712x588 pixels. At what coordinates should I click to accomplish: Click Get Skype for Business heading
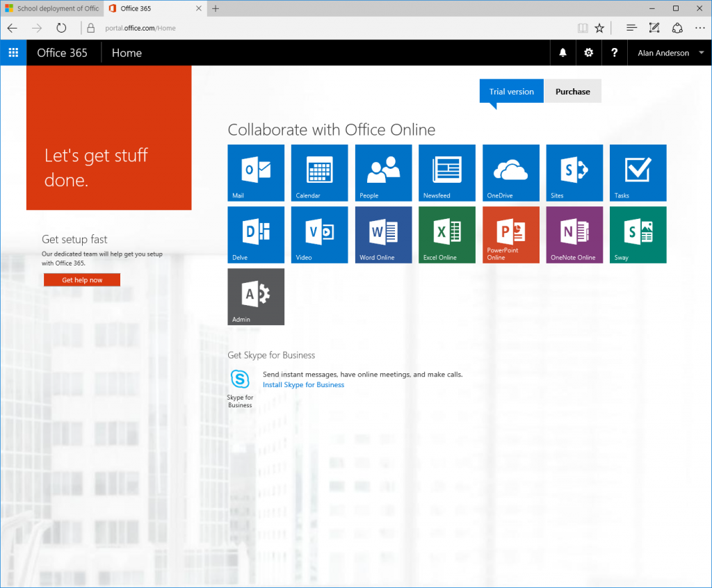click(x=271, y=355)
